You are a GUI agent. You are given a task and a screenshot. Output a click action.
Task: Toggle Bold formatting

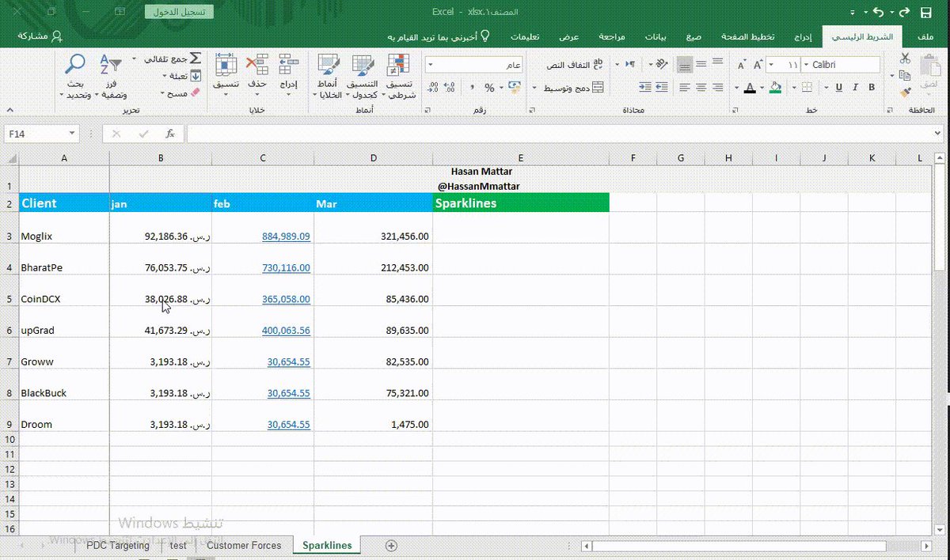point(872,87)
